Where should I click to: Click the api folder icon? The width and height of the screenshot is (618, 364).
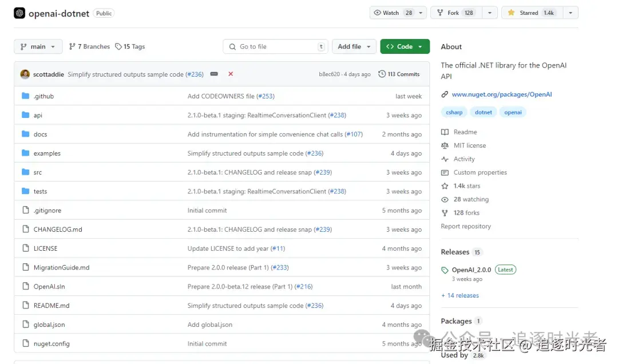tap(26, 115)
